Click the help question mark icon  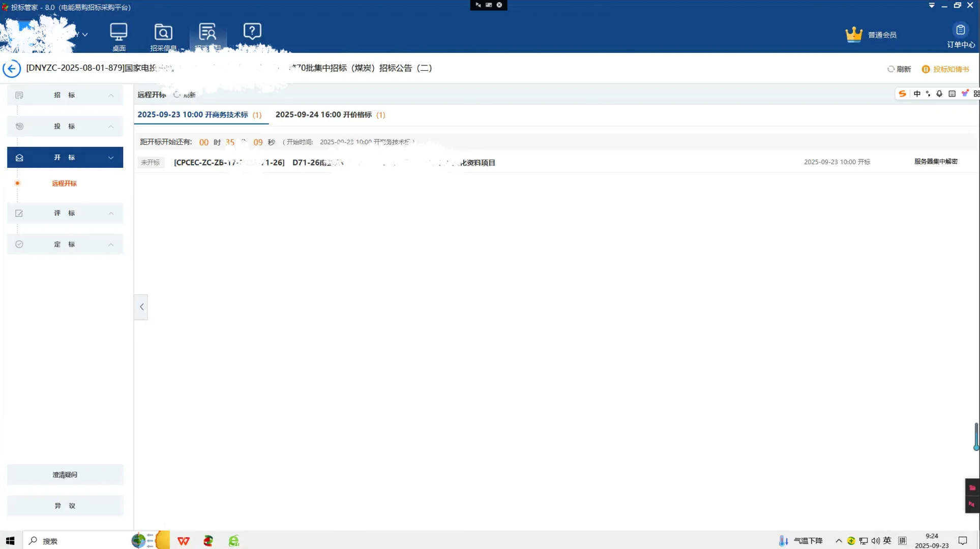pyautogui.click(x=252, y=32)
